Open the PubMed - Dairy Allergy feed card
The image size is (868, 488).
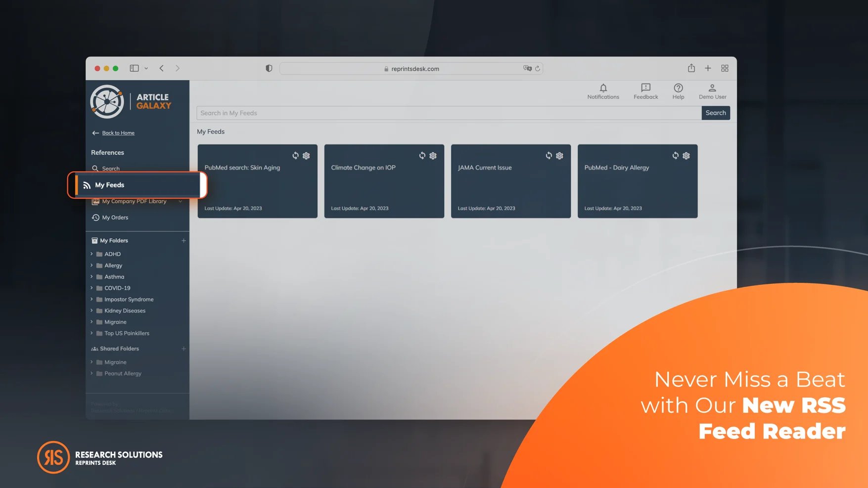click(638, 181)
